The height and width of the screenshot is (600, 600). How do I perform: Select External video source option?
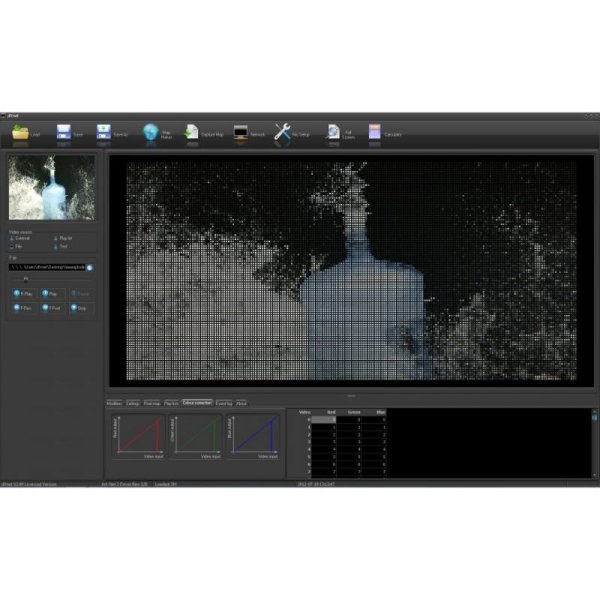coord(20,238)
